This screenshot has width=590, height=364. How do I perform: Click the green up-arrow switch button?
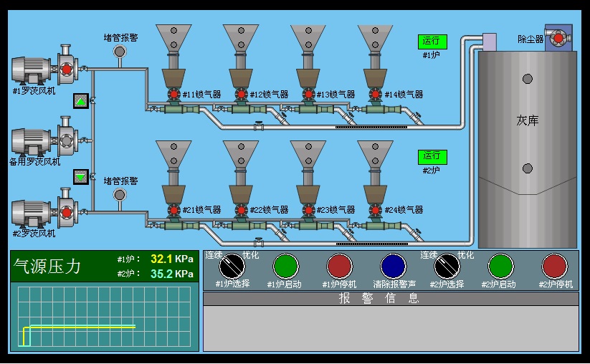tap(81, 101)
